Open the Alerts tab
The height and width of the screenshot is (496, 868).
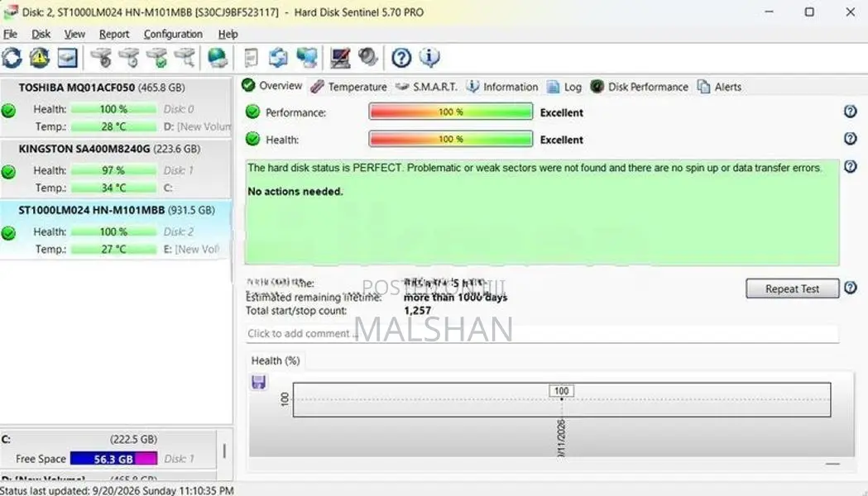(719, 87)
